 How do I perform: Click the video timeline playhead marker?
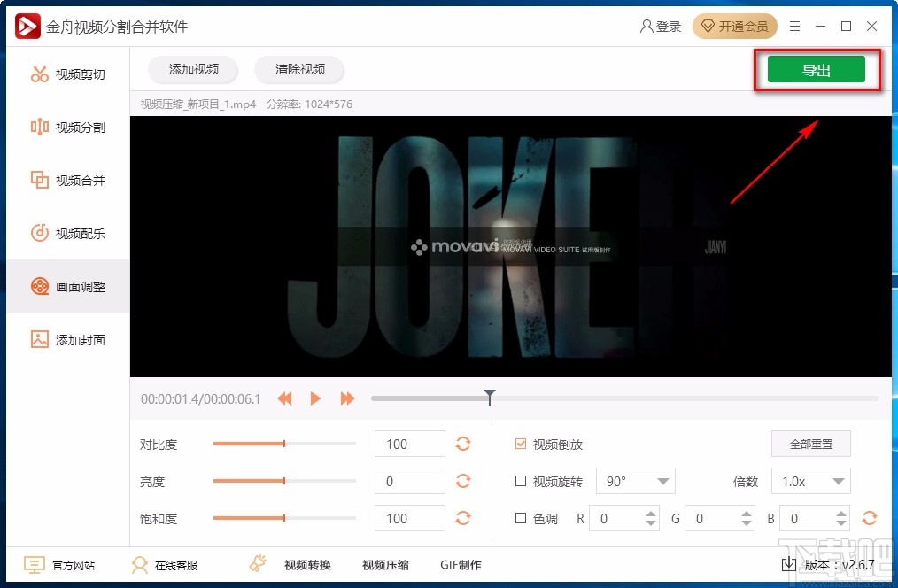click(x=490, y=398)
